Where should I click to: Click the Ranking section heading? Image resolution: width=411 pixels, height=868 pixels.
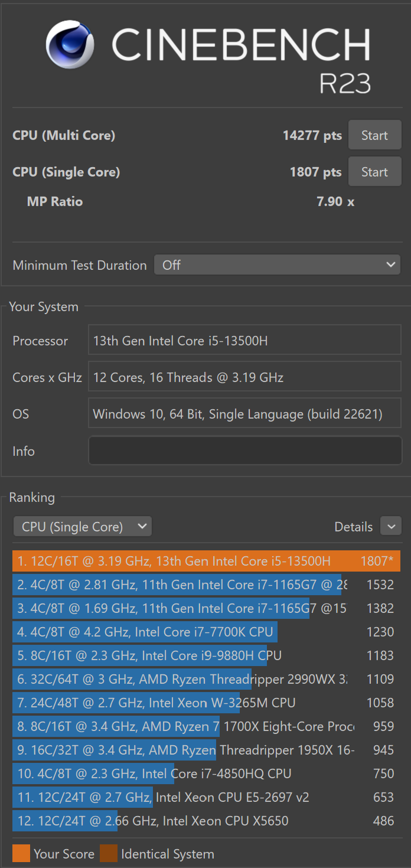32,497
